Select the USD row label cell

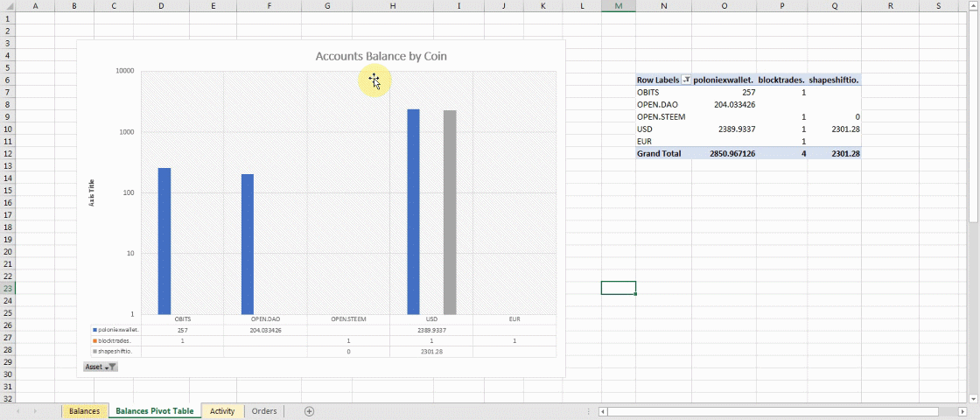(664, 129)
